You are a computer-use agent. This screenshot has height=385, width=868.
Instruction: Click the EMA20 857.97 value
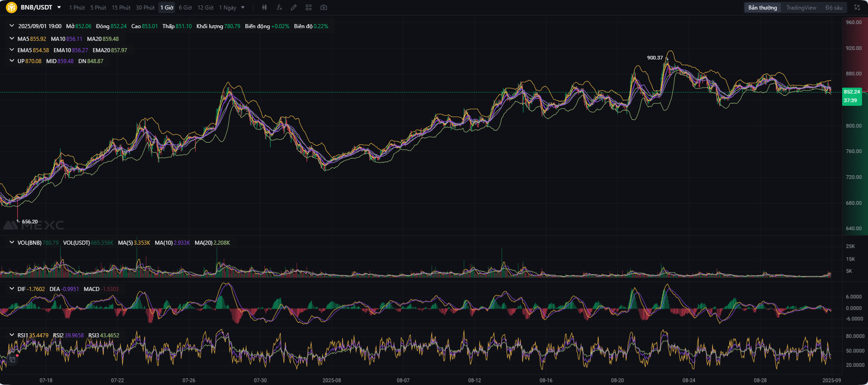coord(110,50)
